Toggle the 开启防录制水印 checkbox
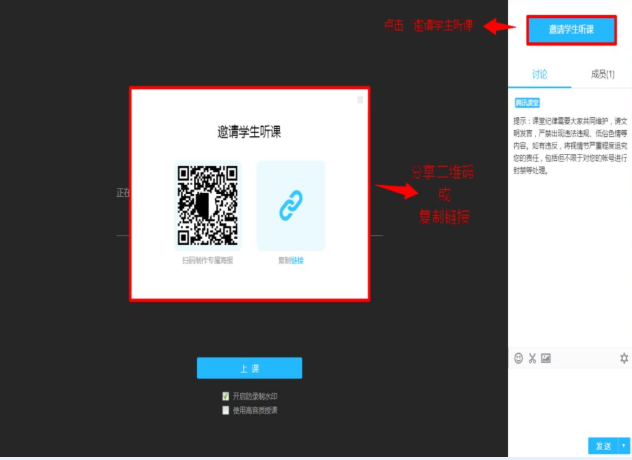Image resolution: width=632 pixels, height=460 pixels. pyautogui.click(x=226, y=396)
